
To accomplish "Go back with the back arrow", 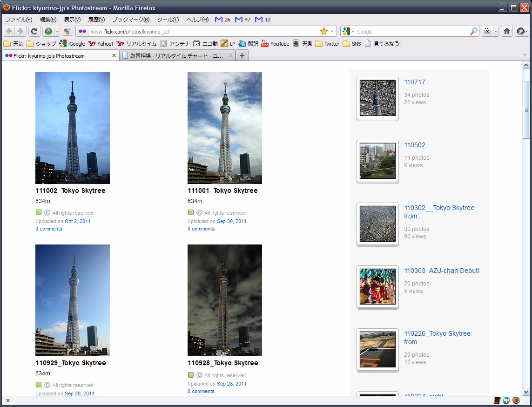I will pos(9,31).
